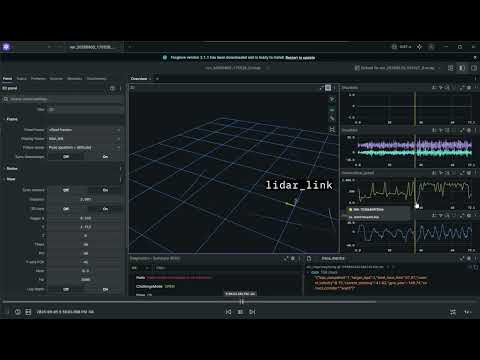The height and width of the screenshot is (360, 480).
Task: Seek forward in playback controls
Action: pos(252,312)
